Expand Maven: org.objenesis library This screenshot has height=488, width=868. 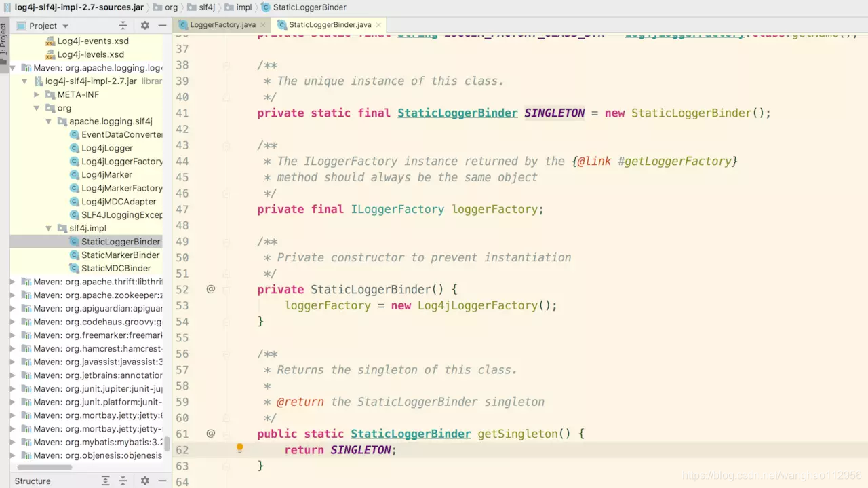tap(14, 455)
